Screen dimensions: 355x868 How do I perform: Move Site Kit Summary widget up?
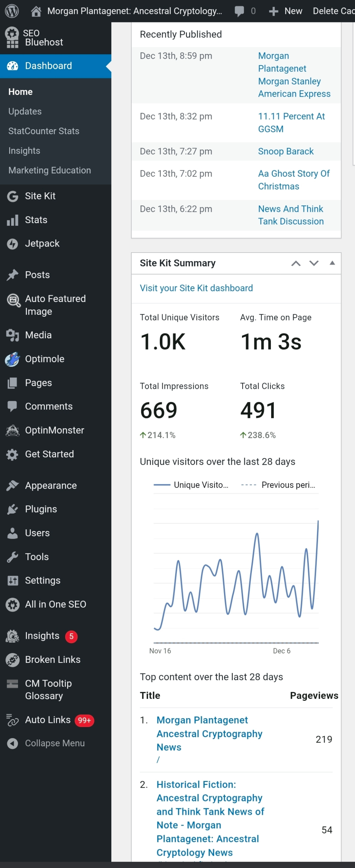tap(296, 263)
